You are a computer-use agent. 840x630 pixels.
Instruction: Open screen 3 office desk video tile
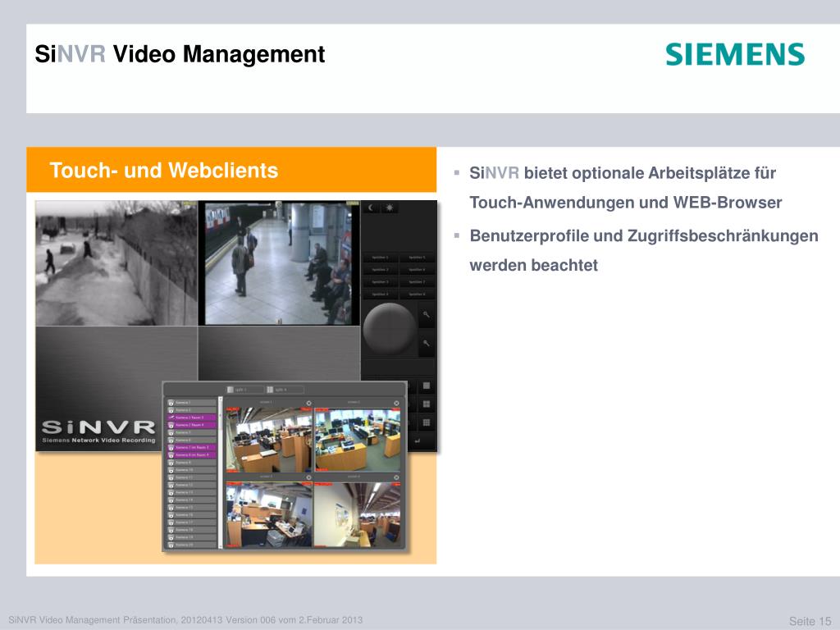269,514
